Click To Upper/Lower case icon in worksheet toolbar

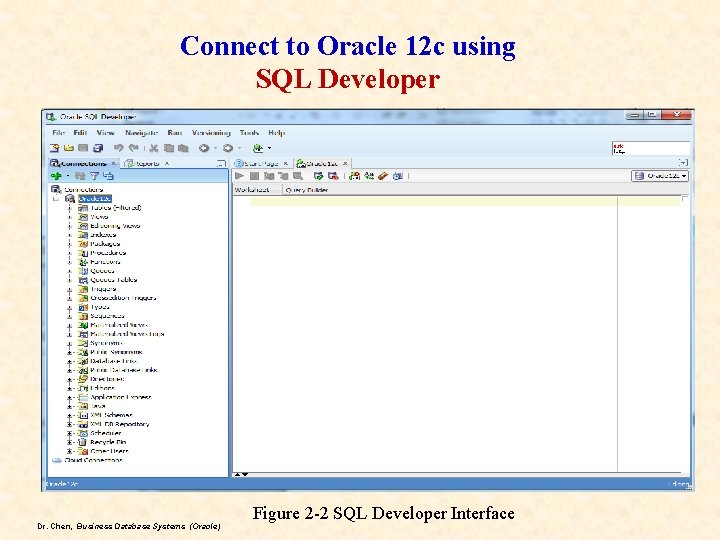click(x=369, y=176)
